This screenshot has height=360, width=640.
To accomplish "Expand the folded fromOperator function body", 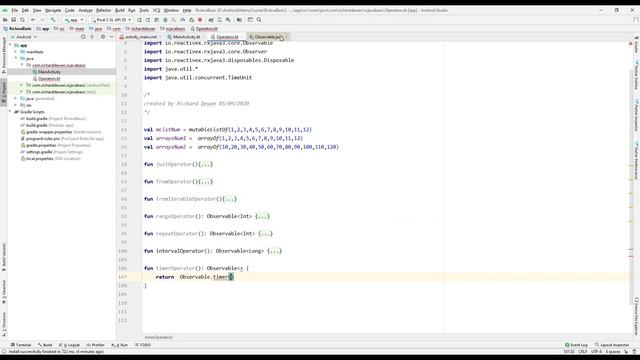I will (206, 181).
